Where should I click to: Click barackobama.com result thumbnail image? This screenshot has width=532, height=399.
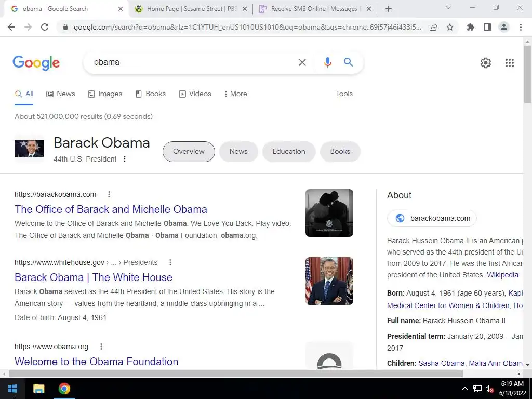329,213
